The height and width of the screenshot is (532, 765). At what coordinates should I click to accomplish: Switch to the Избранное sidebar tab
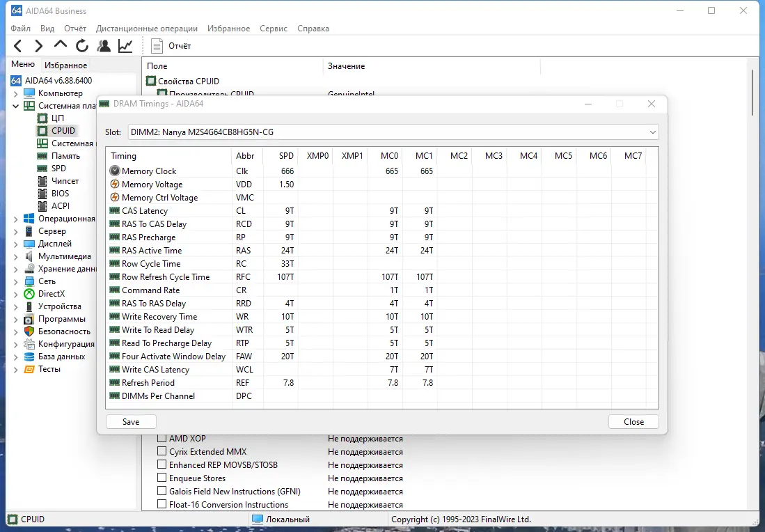66,65
